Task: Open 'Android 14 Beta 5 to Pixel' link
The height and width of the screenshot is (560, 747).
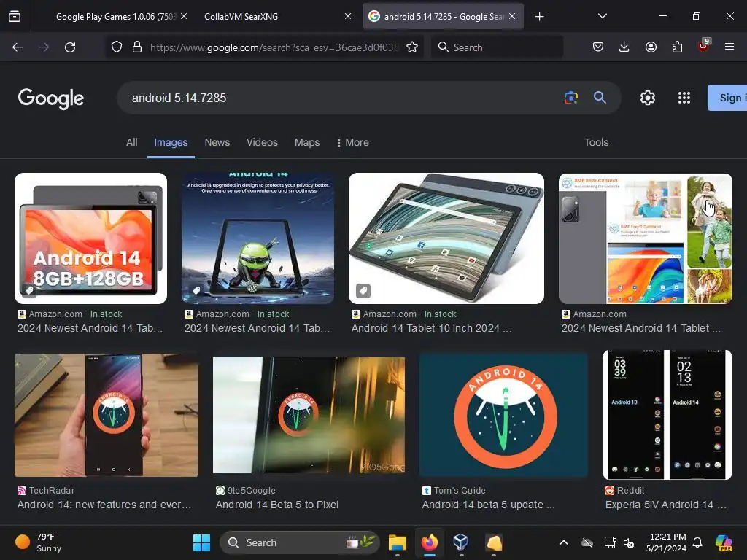Action: [276, 505]
